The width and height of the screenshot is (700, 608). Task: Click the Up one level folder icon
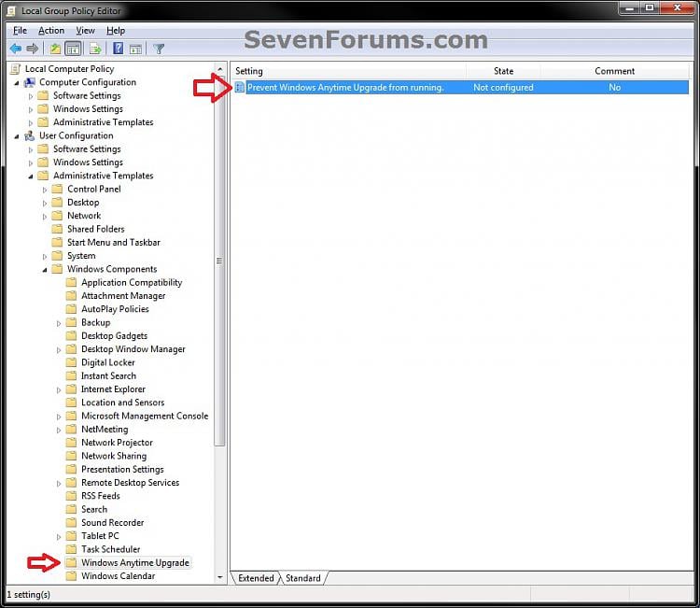point(55,49)
